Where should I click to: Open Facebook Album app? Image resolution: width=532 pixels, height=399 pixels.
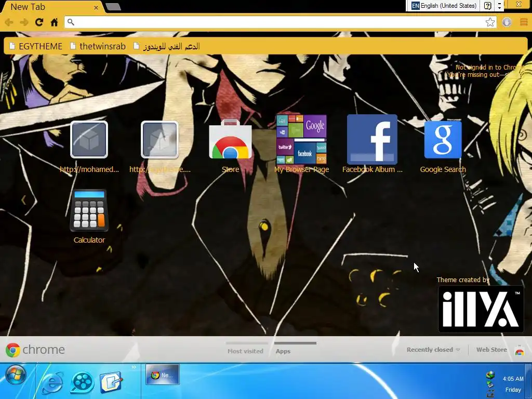point(372,144)
